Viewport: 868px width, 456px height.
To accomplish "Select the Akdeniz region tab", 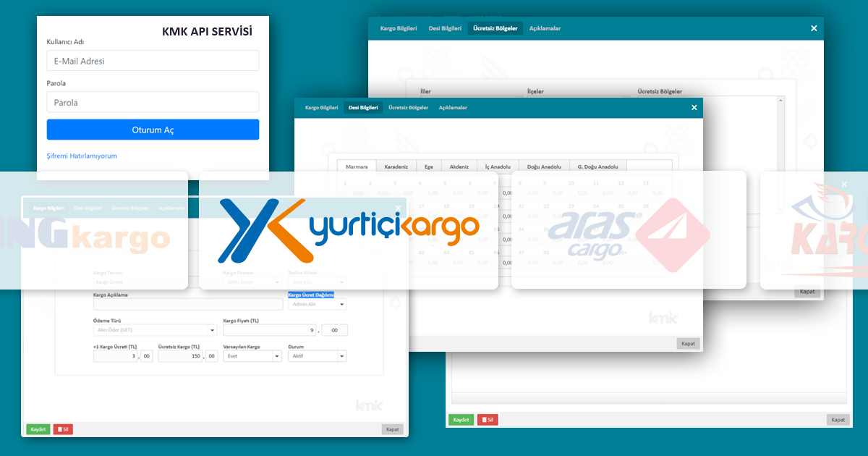I will [459, 166].
